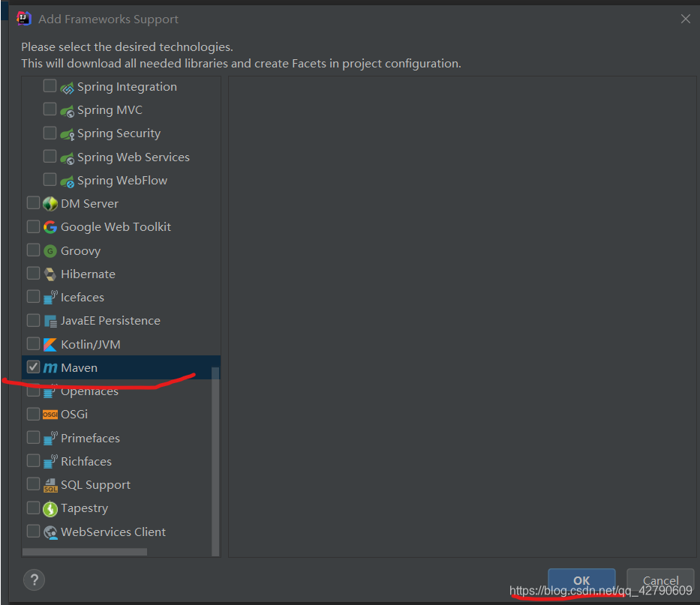Enable Google Web Toolkit checkbox

click(x=33, y=226)
